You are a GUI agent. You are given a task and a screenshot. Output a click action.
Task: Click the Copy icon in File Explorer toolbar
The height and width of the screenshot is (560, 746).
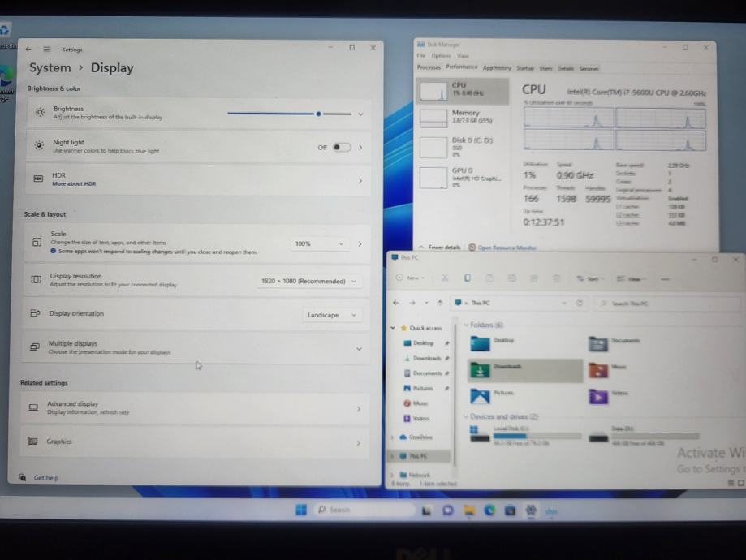point(468,278)
